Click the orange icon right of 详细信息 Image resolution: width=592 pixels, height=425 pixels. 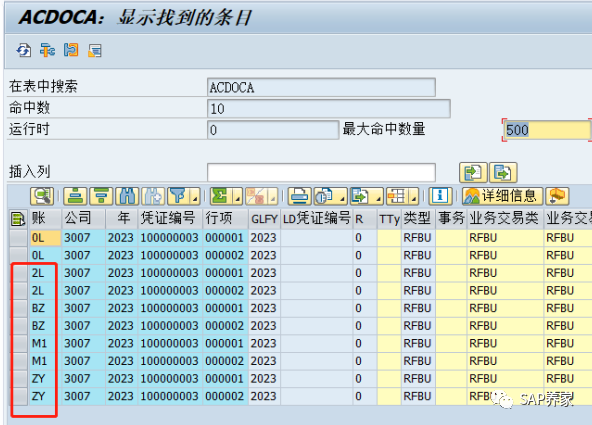[x=557, y=196]
